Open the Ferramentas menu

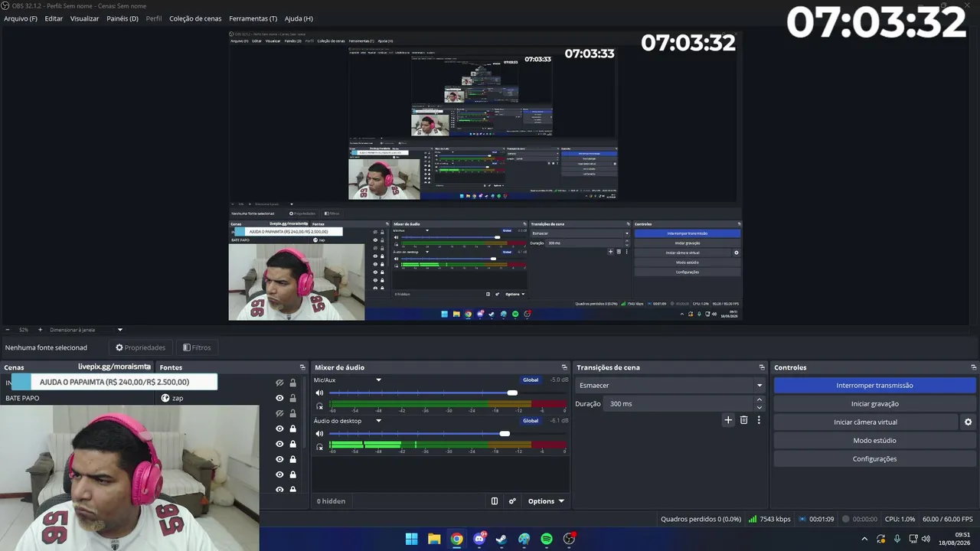click(x=253, y=18)
